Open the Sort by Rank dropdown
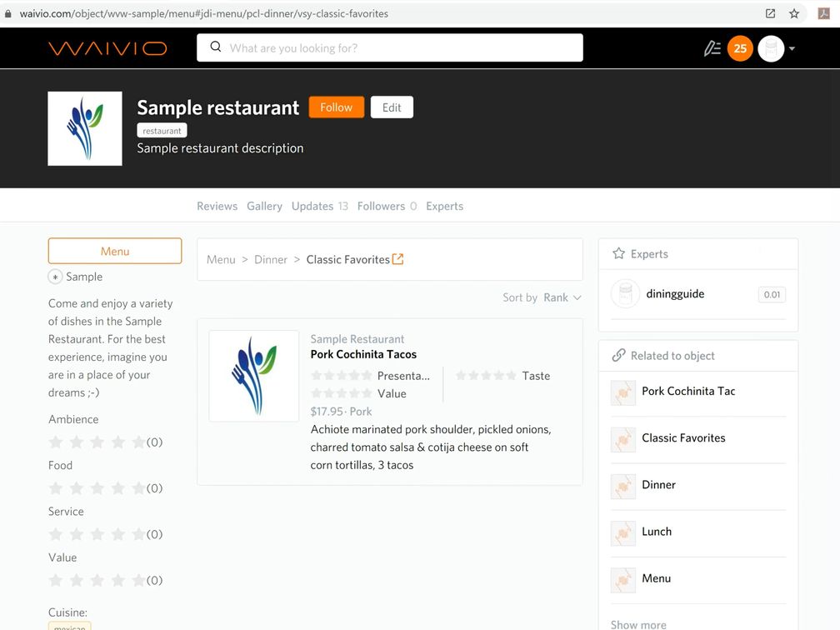This screenshot has height=630, width=840. pyautogui.click(x=562, y=297)
